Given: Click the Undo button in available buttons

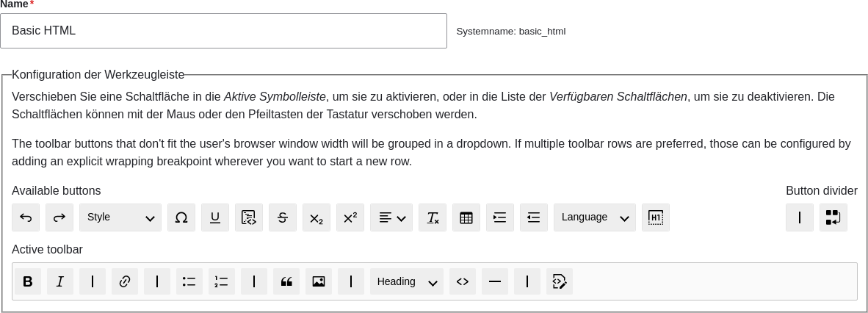Looking at the screenshot, I should click(26, 217).
